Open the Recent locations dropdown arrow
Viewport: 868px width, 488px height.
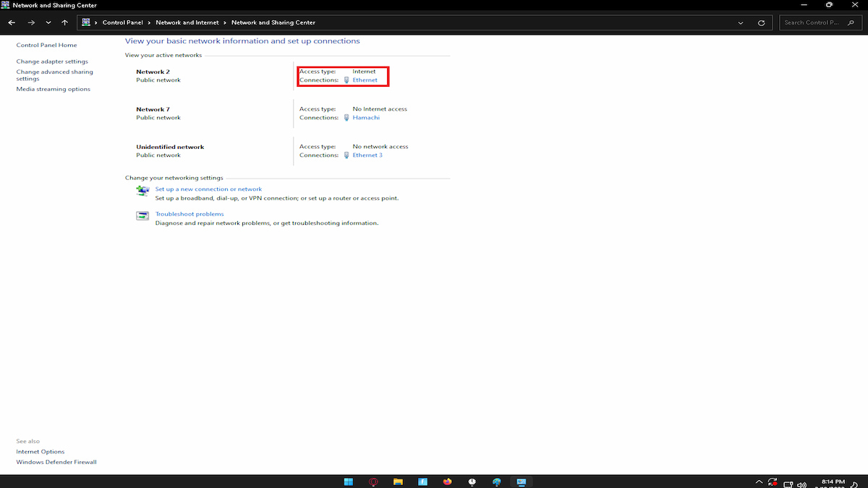point(48,22)
